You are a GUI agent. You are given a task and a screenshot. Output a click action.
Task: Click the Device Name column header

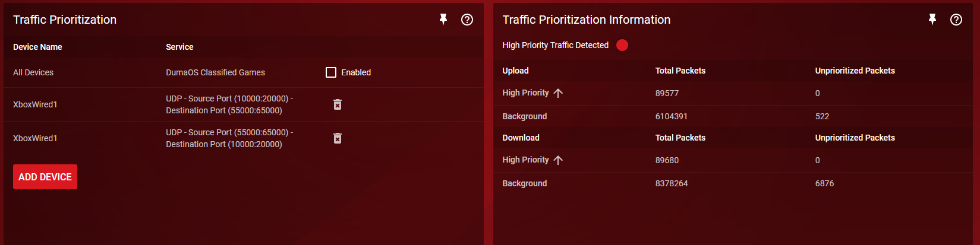(x=37, y=47)
